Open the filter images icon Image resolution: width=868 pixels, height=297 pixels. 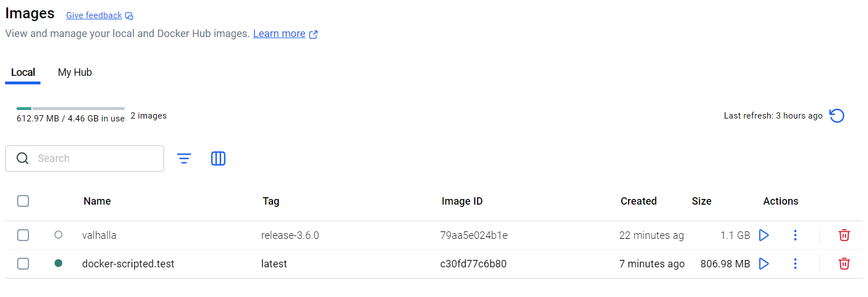click(184, 158)
